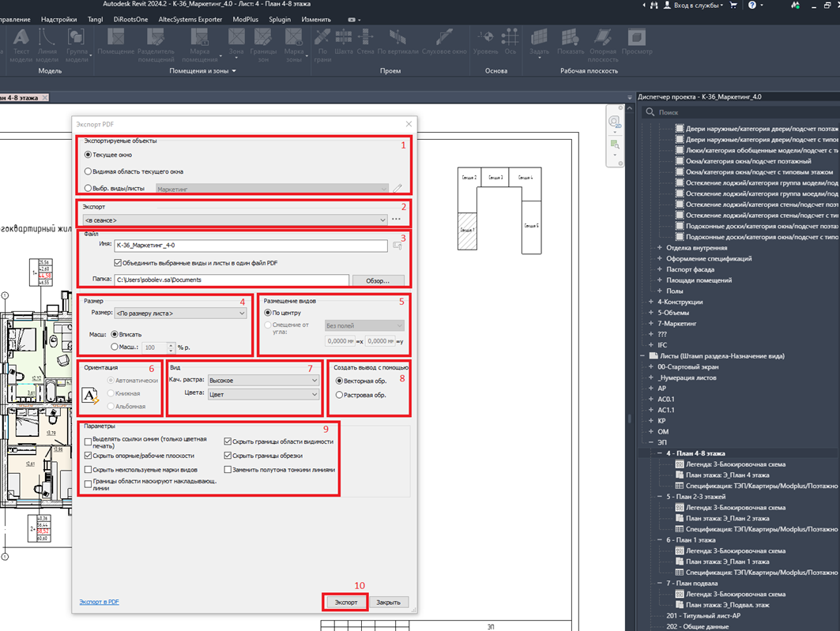Select Raster processing radio option
Image resolution: width=840 pixels, height=631 pixels.
pyautogui.click(x=339, y=395)
